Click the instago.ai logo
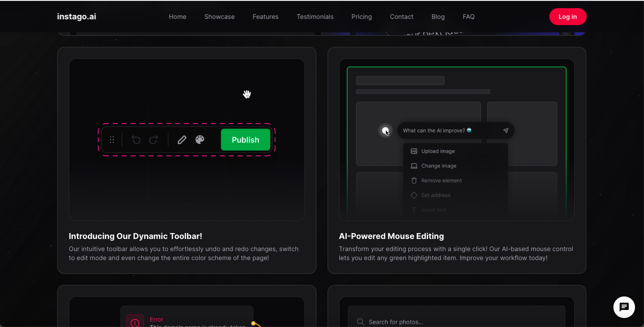This screenshot has height=327, width=644. point(76,17)
